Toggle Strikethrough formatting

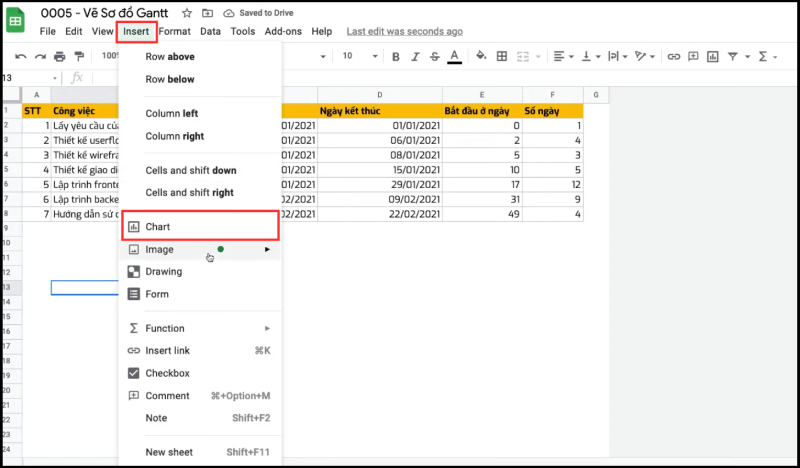point(434,57)
